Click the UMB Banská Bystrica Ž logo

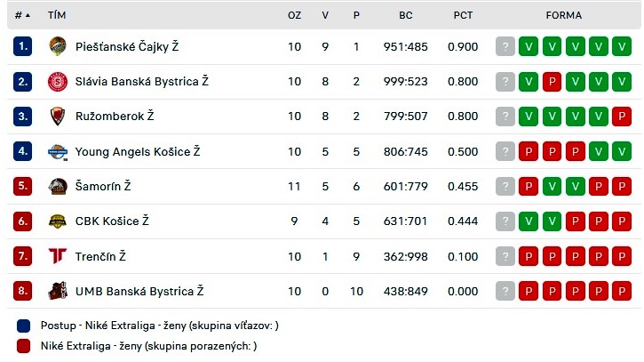coord(58,291)
